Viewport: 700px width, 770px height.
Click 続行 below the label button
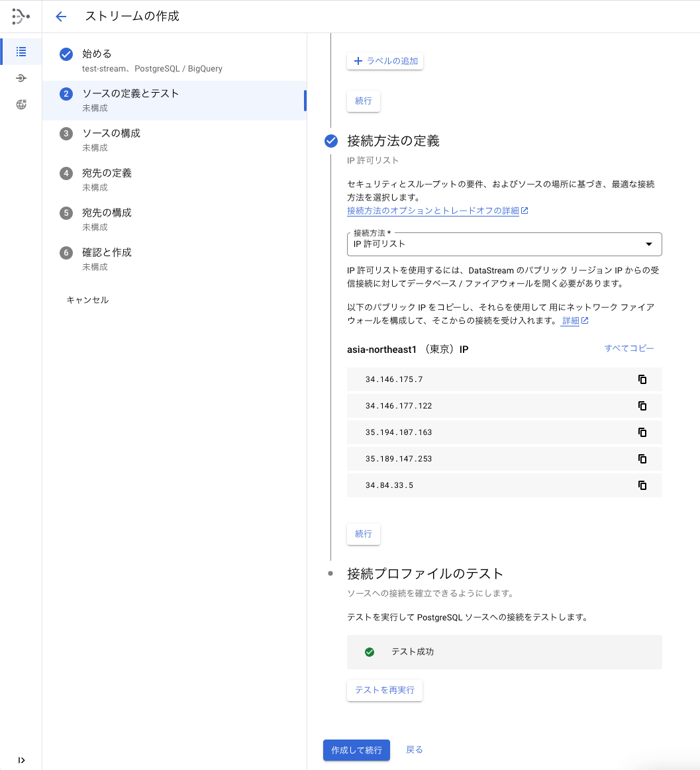(364, 101)
